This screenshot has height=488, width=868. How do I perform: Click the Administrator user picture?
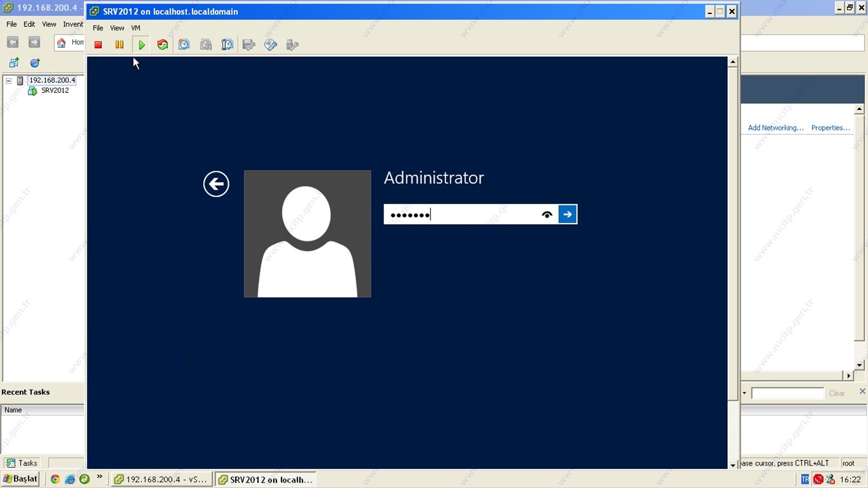click(x=307, y=234)
